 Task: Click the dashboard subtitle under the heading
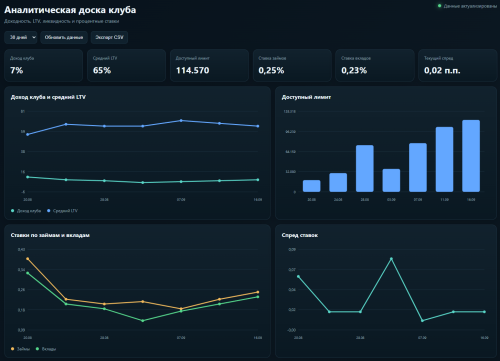click(x=62, y=21)
